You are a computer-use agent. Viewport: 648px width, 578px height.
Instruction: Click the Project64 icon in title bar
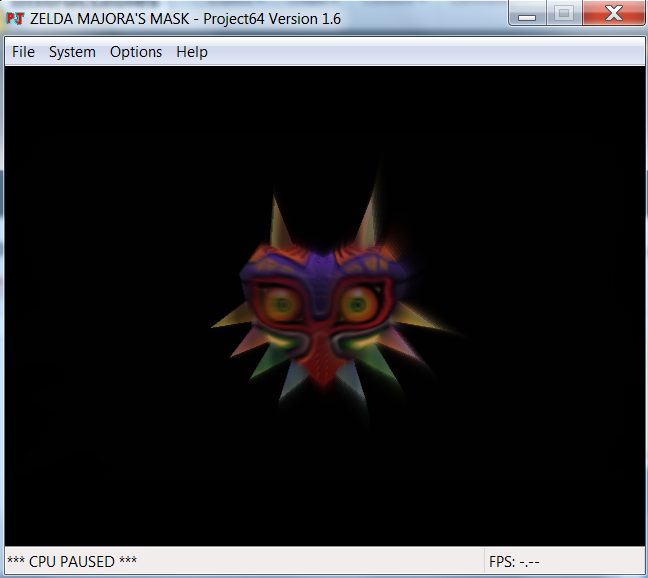pyautogui.click(x=15, y=19)
